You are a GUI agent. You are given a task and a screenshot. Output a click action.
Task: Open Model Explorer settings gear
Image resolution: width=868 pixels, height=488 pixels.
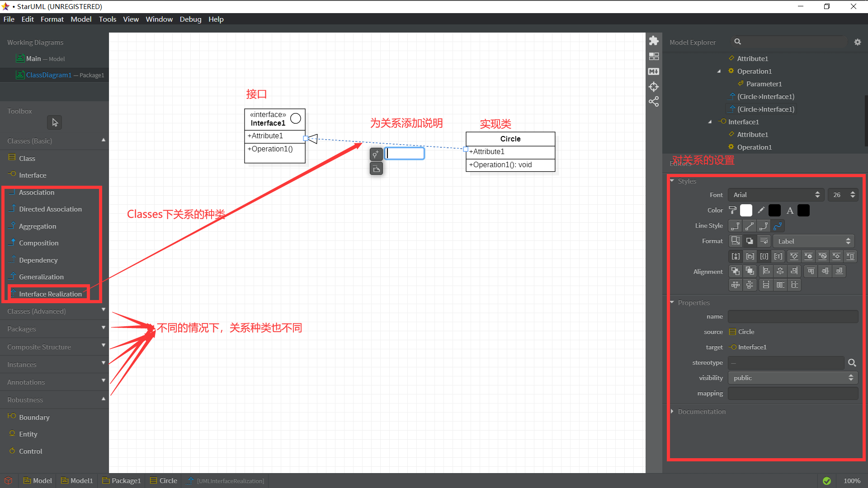858,42
